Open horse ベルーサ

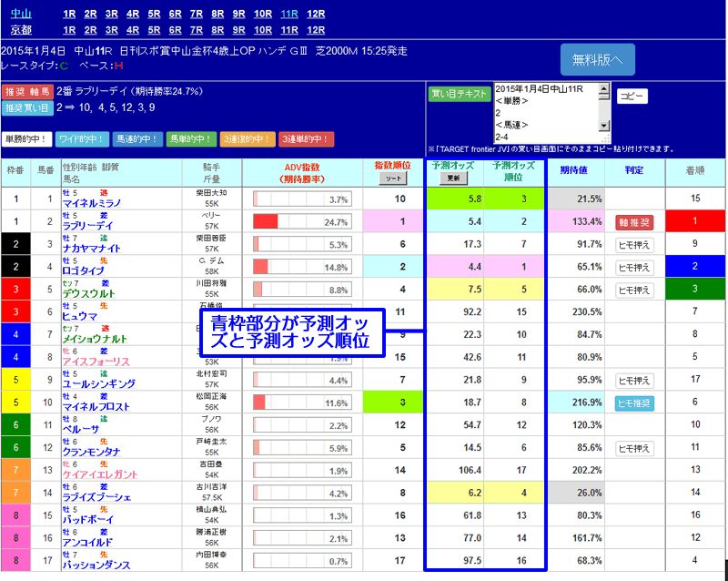coord(81,430)
